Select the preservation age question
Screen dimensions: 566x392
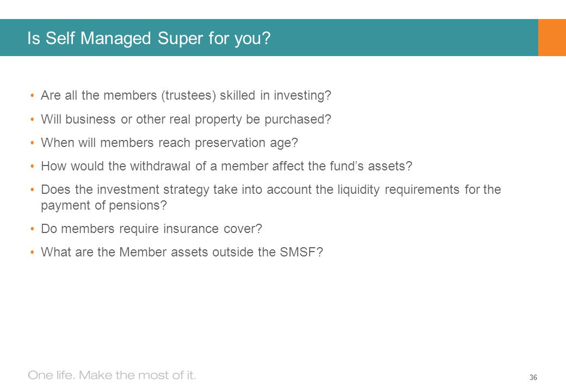click(x=169, y=143)
